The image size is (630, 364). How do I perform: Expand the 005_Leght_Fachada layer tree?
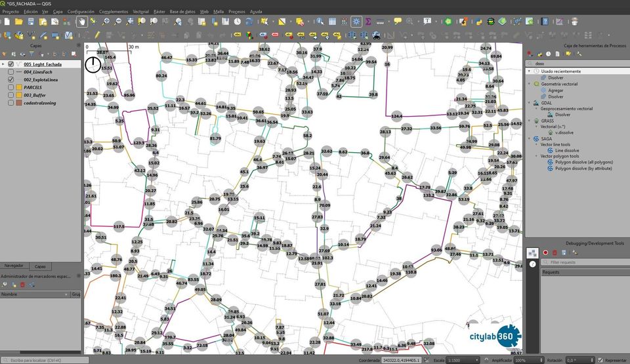click(3, 64)
